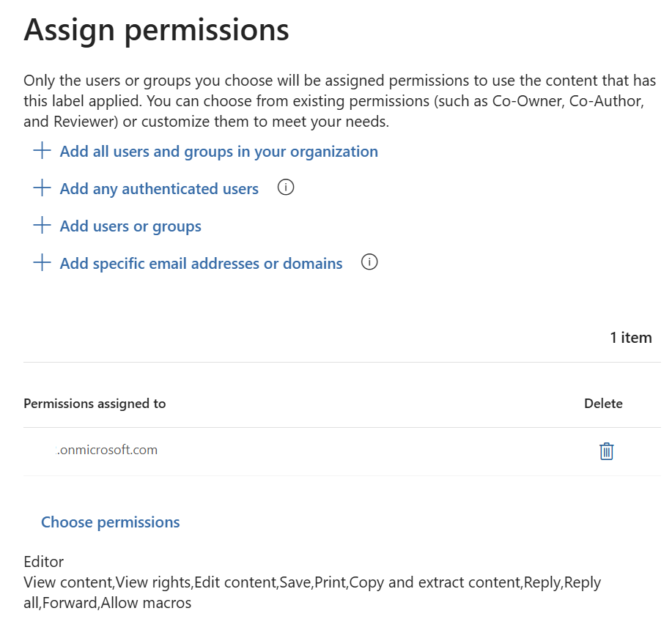Click the Permissions assigned to column header

point(95,404)
